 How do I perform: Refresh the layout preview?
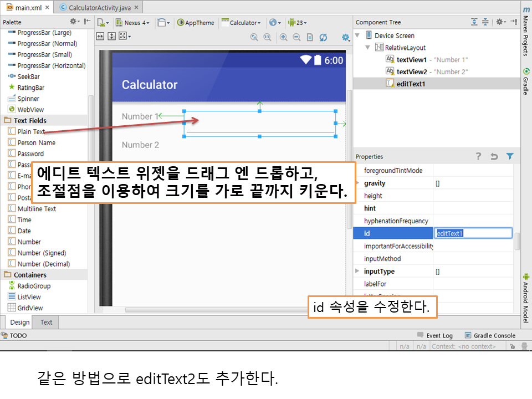click(x=324, y=37)
